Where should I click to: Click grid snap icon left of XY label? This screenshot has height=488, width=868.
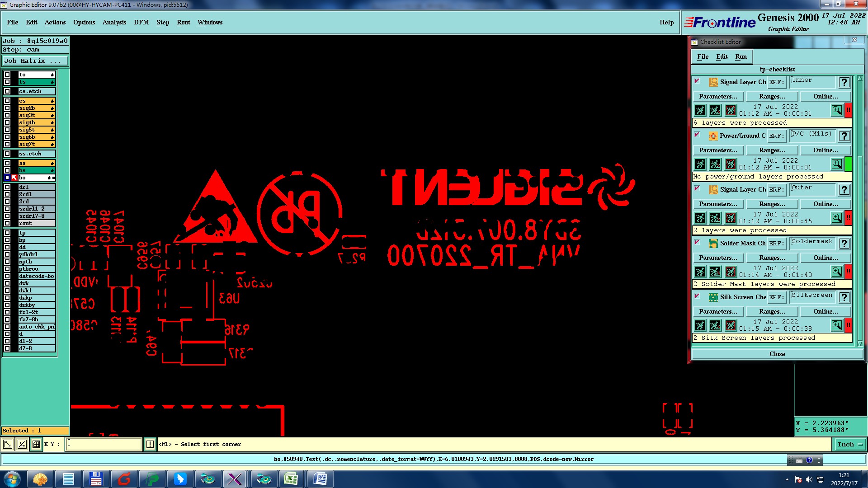(x=36, y=444)
